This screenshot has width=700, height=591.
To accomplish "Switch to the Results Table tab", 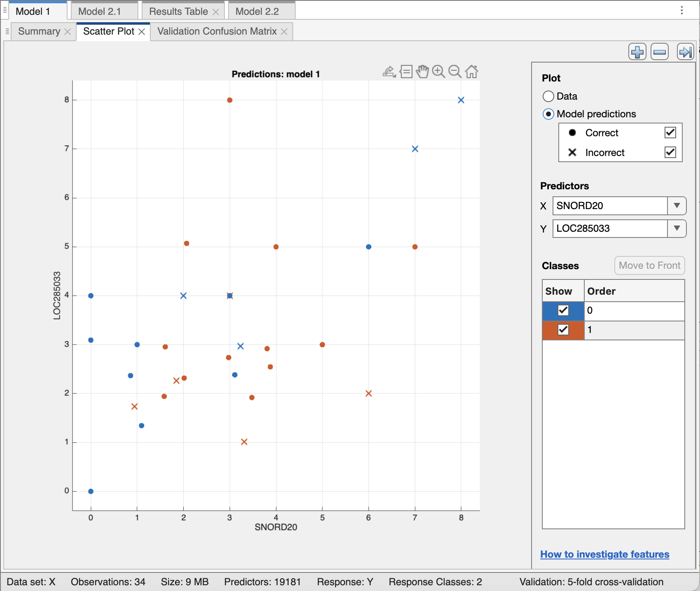I will (x=178, y=12).
